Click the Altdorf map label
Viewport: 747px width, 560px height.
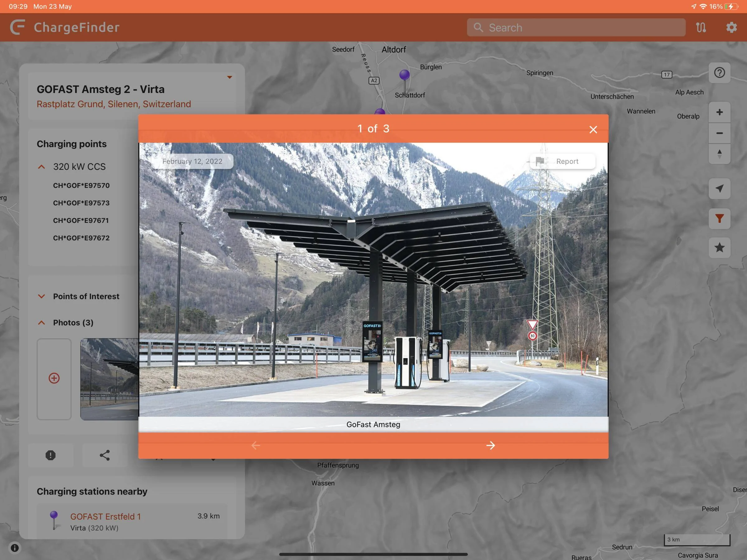coord(394,49)
